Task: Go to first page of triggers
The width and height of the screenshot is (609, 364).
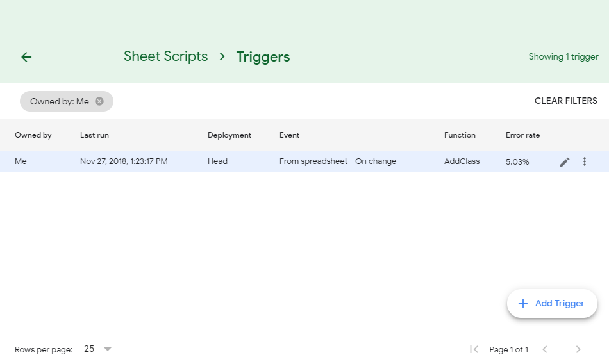Action: (x=474, y=349)
